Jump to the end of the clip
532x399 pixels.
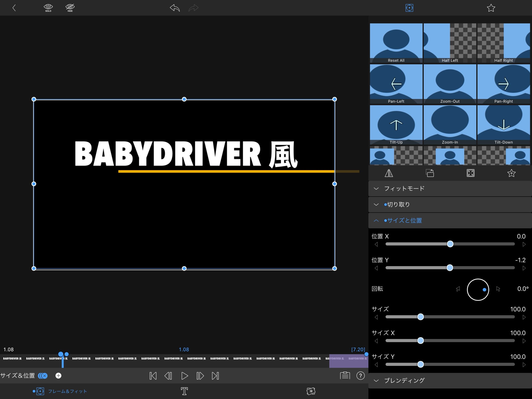pos(215,376)
